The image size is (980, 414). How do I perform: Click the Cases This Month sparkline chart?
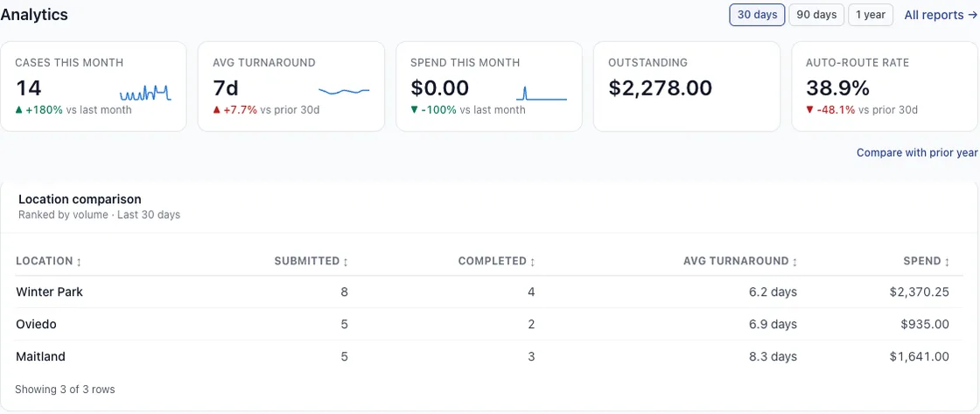pyautogui.click(x=145, y=93)
